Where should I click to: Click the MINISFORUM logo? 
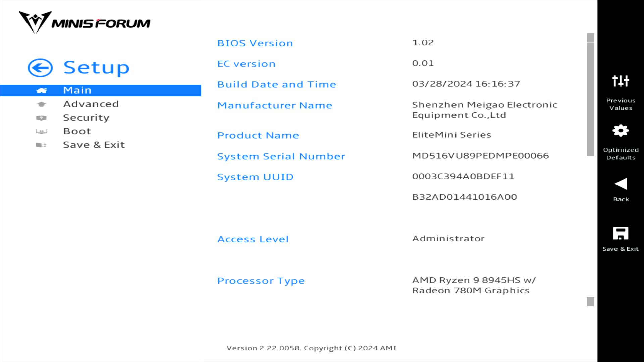[85, 23]
